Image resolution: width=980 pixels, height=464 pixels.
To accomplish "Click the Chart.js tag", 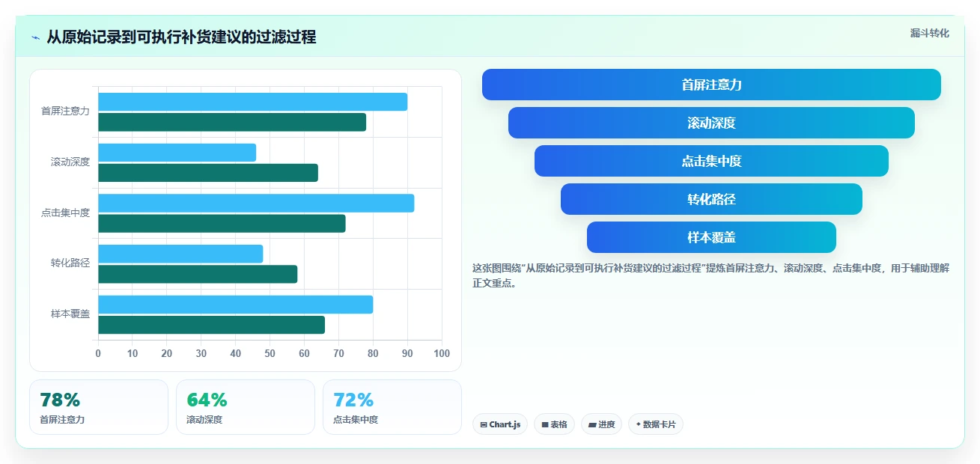I will click(x=500, y=424).
